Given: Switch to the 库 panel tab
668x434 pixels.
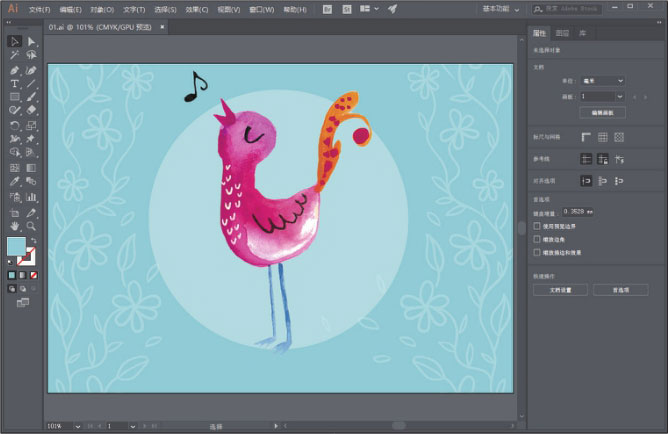Looking at the screenshot, I should (583, 33).
